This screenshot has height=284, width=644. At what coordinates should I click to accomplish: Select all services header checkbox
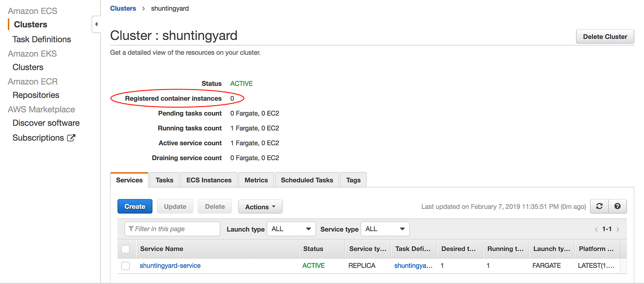tap(126, 249)
